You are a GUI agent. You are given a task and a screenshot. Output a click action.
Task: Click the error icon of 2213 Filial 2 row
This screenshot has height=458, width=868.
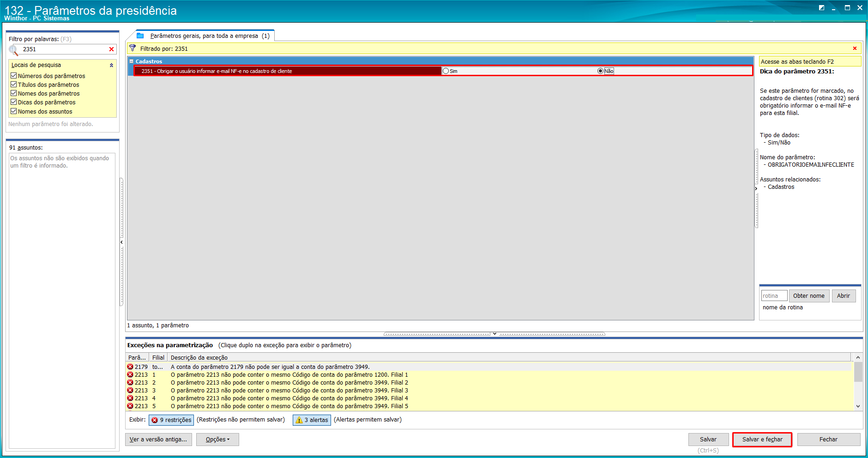pos(130,382)
